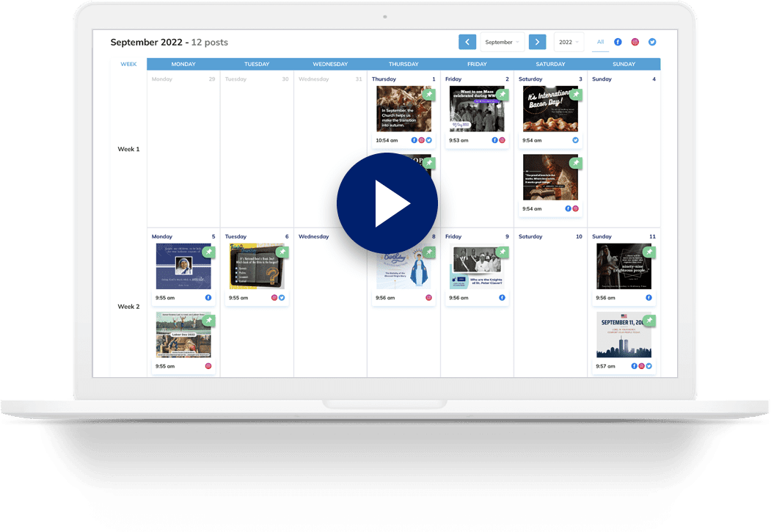The height and width of the screenshot is (532, 771).
Task: Toggle the pin on the WWII Mass post
Action: 503,95
